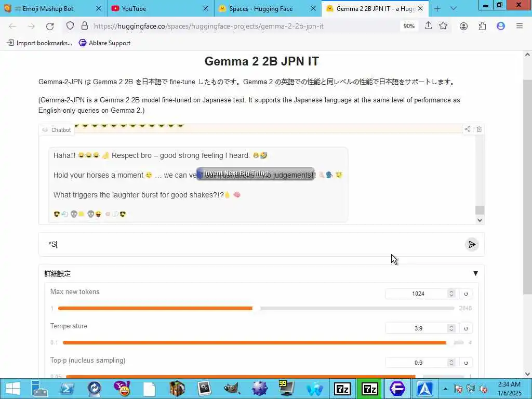
Task: Click the Invent Next Big Thing overlay
Action: [255, 174]
